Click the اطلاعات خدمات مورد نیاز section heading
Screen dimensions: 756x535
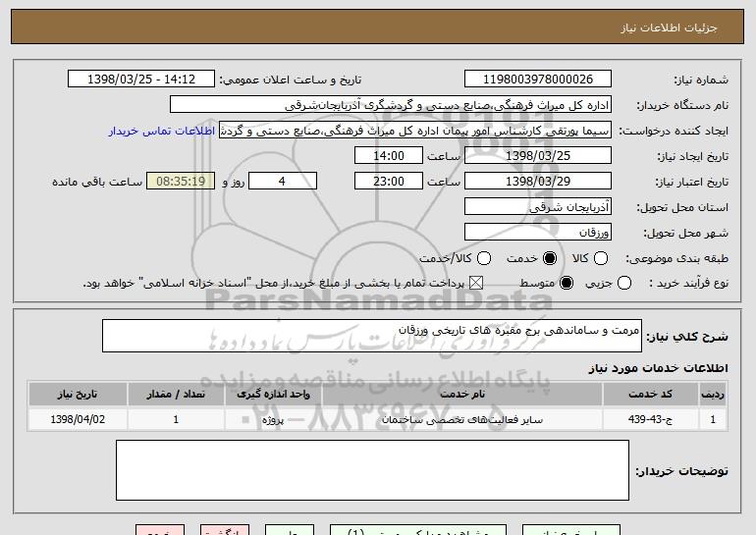[658, 368]
